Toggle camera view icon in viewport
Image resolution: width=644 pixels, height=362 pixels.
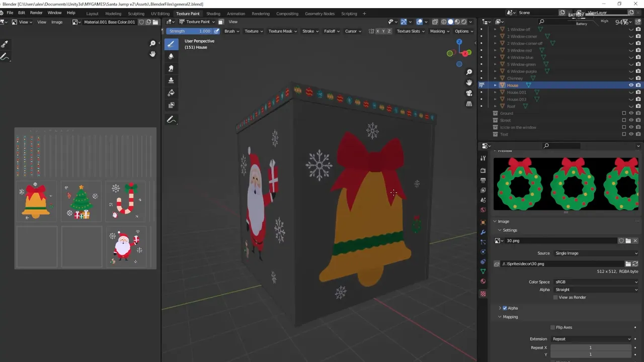pyautogui.click(x=469, y=93)
